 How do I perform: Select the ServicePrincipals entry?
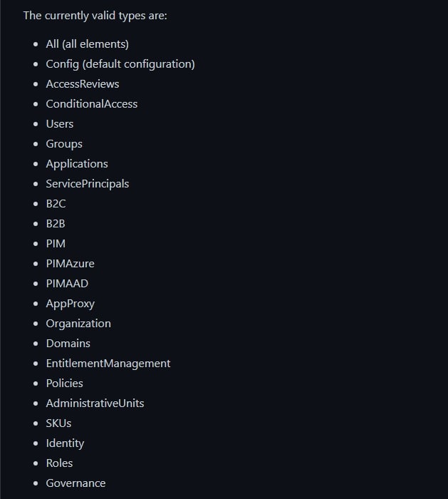88,184
